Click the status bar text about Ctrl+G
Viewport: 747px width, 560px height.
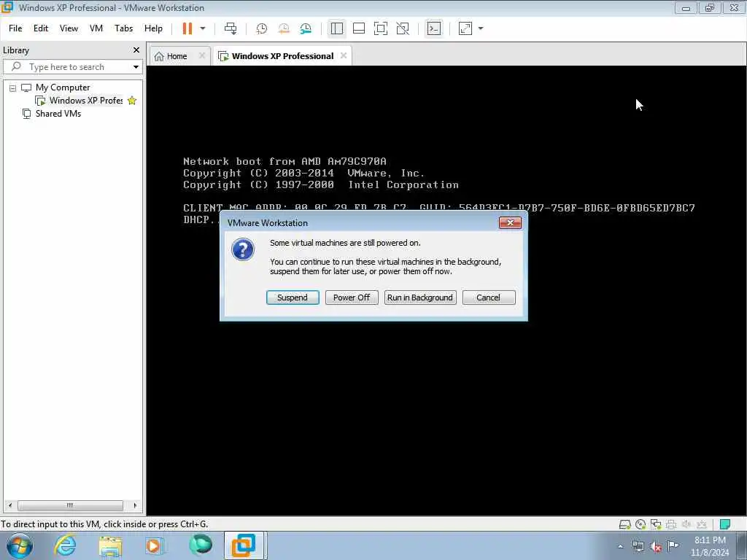[x=104, y=524]
